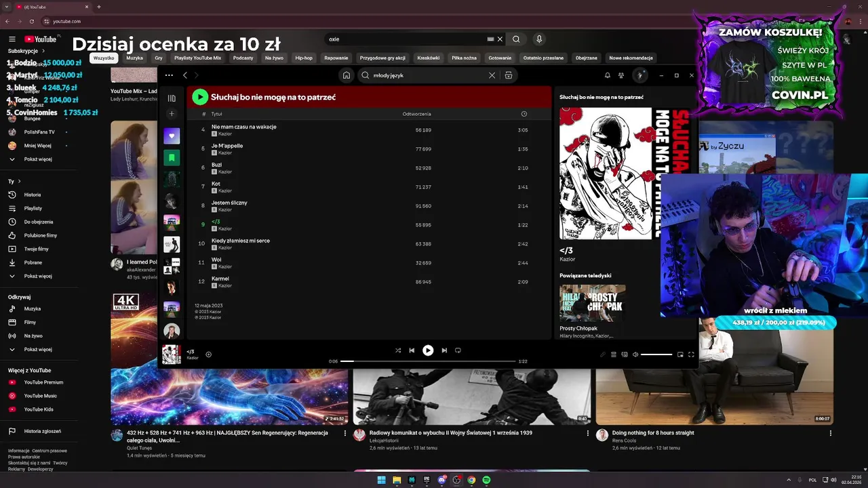Open the Spotify play queue icon

pyautogui.click(x=614, y=354)
